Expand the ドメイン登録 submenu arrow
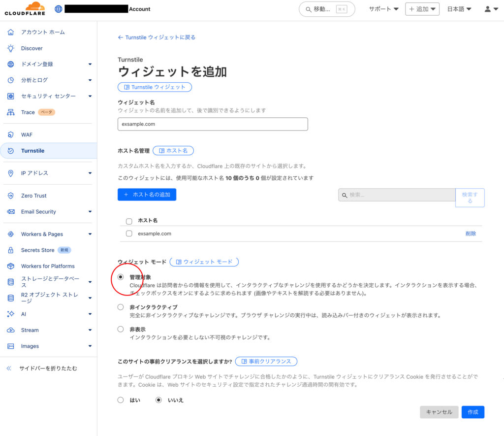The width and height of the screenshot is (504, 436). click(x=90, y=65)
